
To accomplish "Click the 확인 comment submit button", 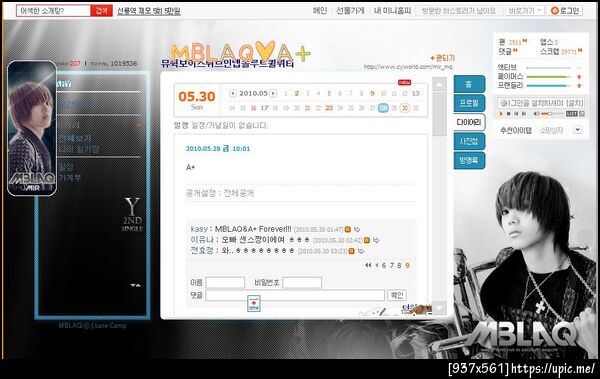I will click(397, 295).
